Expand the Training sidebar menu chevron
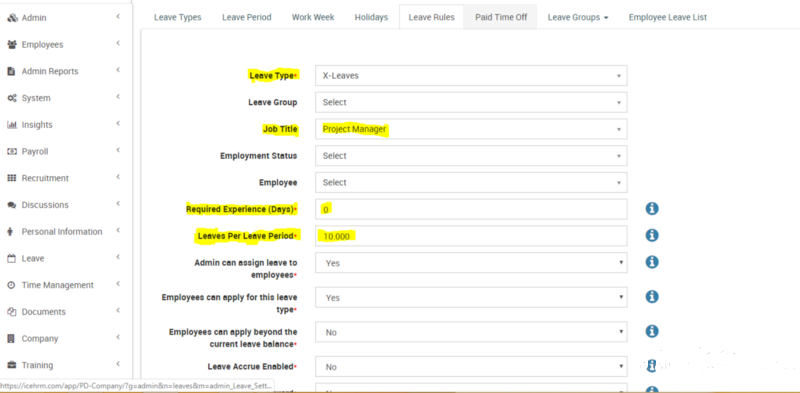 coord(118,364)
